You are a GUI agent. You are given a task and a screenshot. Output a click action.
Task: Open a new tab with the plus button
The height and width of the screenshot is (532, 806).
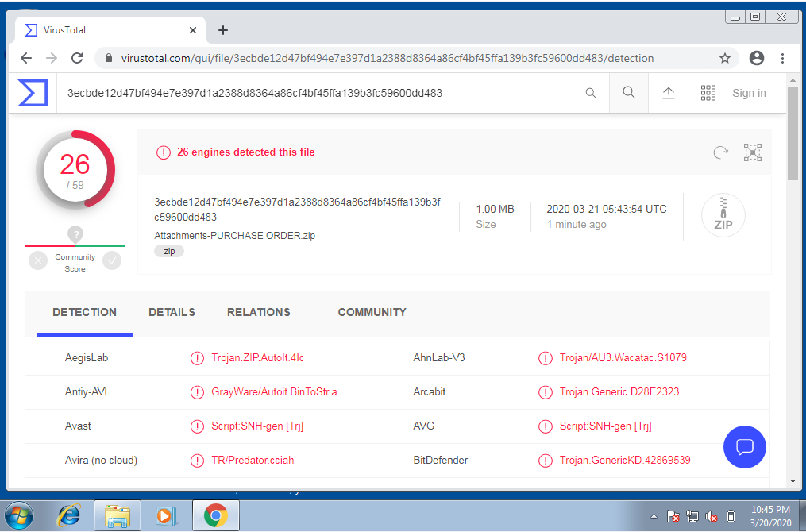(222, 30)
